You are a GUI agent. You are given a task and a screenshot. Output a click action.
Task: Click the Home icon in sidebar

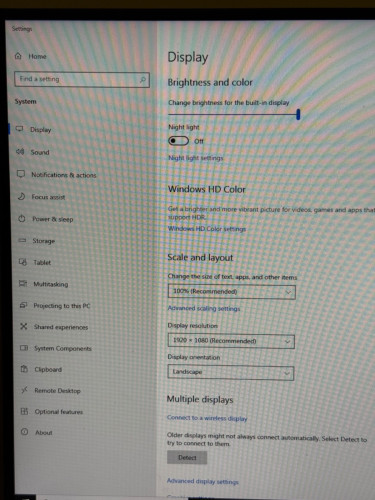tap(18, 56)
